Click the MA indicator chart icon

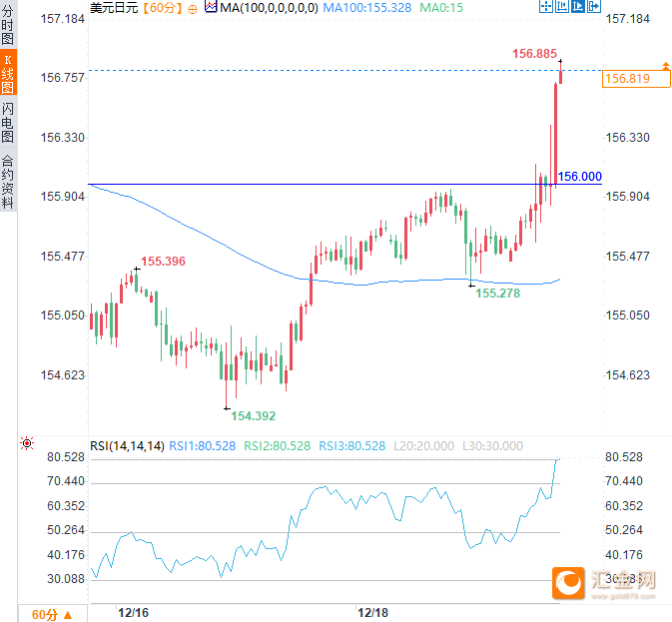(209, 7)
